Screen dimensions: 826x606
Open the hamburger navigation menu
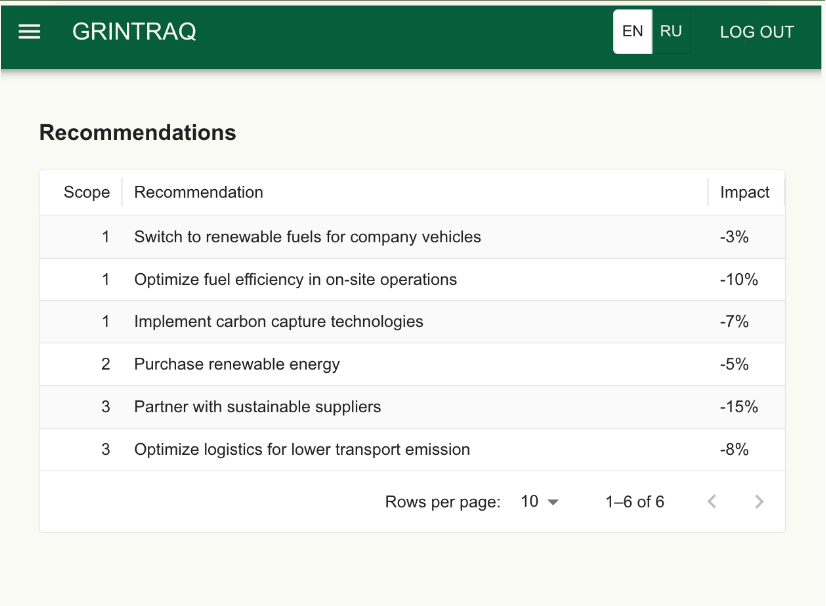[30, 32]
